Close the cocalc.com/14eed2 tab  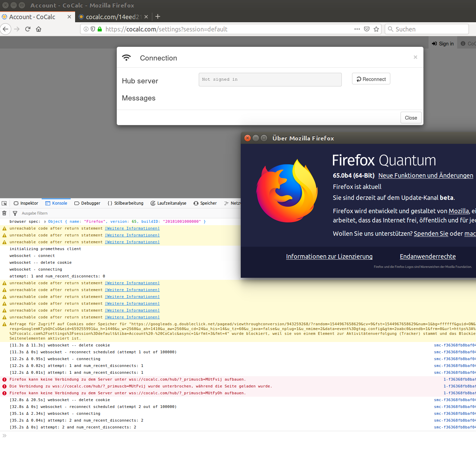coord(146,17)
